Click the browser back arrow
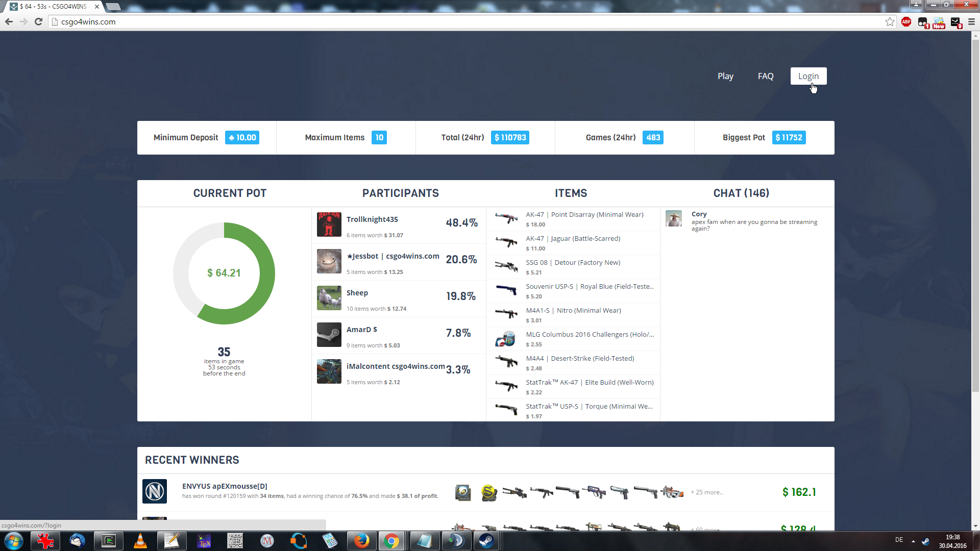Screen dimensions: 980x551 9,21
